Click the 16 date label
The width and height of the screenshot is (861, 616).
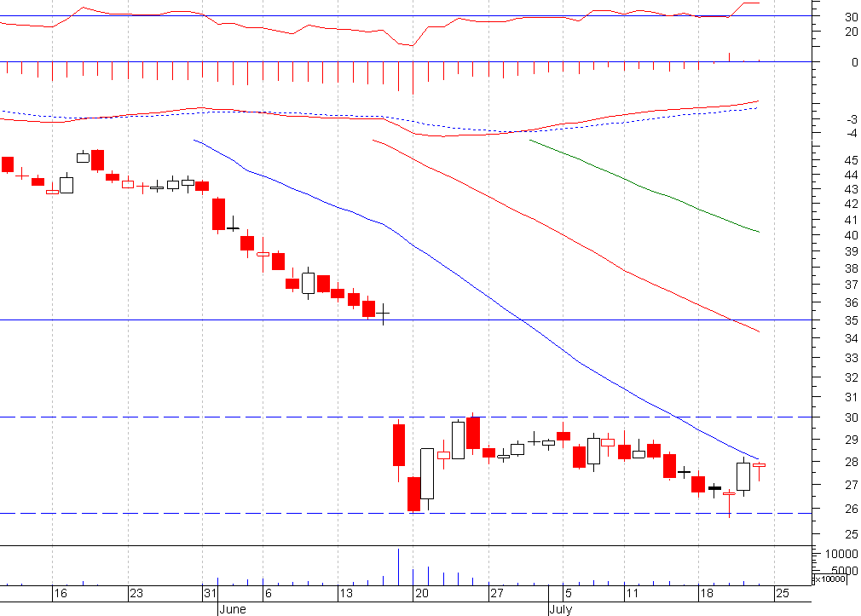click(61, 594)
